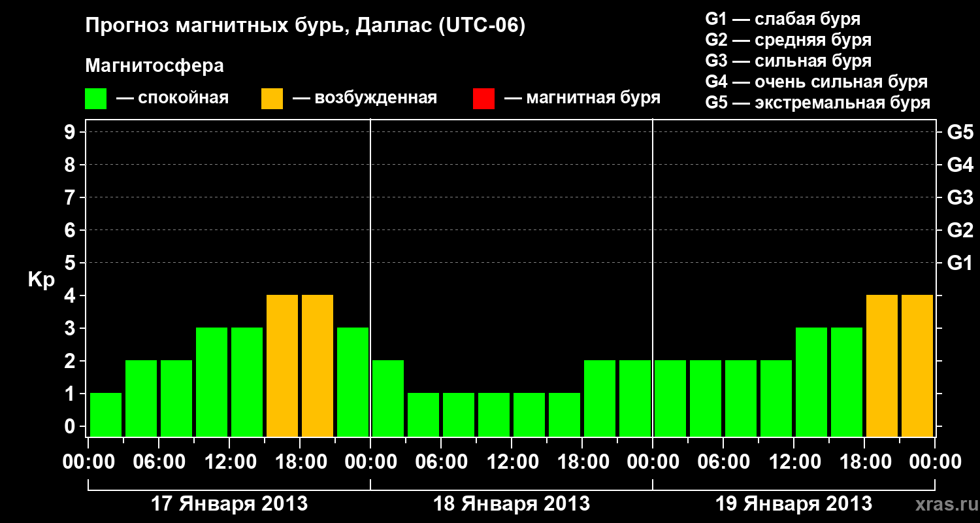980x523 pixels.
Task: Click the 'Магнитосфера' heading
Action: [x=154, y=66]
